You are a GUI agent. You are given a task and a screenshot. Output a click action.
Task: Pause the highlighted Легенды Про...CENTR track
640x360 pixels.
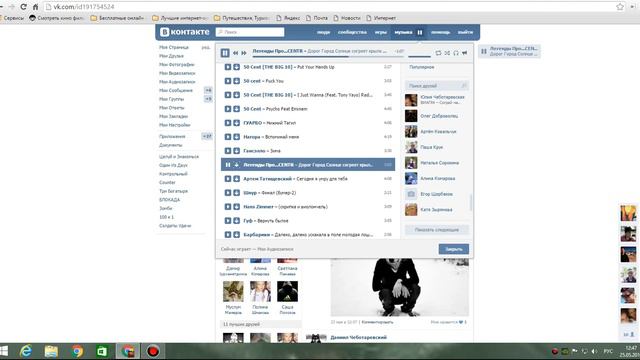point(228,165)
